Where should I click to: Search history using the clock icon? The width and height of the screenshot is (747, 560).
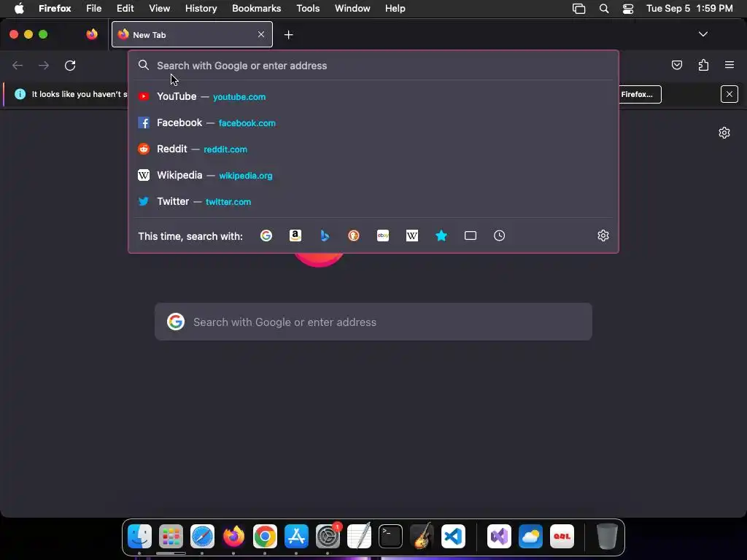[499, 236]
